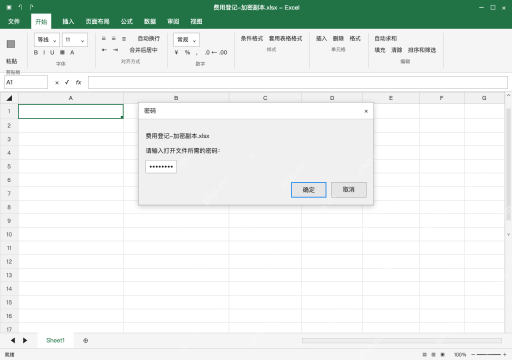
Task: Switch to the Formulas (公式) tab
Action: click(127, 22)
